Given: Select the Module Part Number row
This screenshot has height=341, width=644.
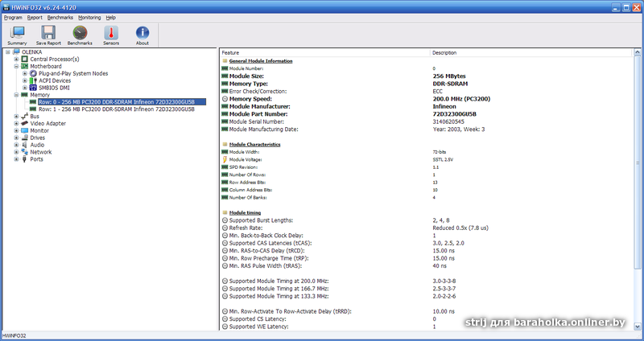Looking at the screenshot, I should [x=426, y=114].
